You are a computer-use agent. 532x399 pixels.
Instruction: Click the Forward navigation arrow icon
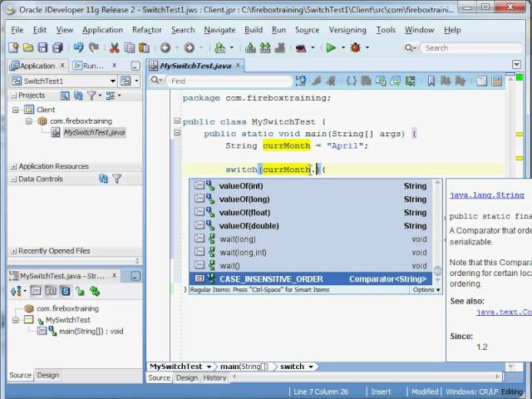click(x=189, y=48)
